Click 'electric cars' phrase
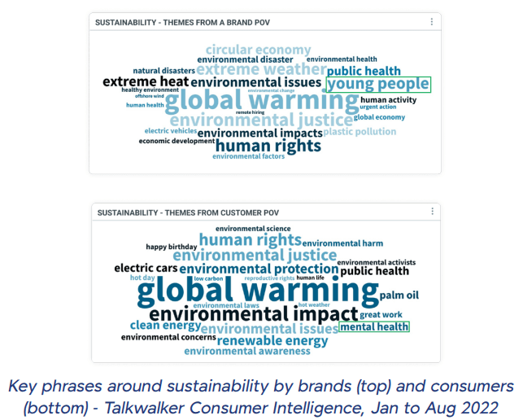Screen dimensions: 523x420 click(146, 268)
